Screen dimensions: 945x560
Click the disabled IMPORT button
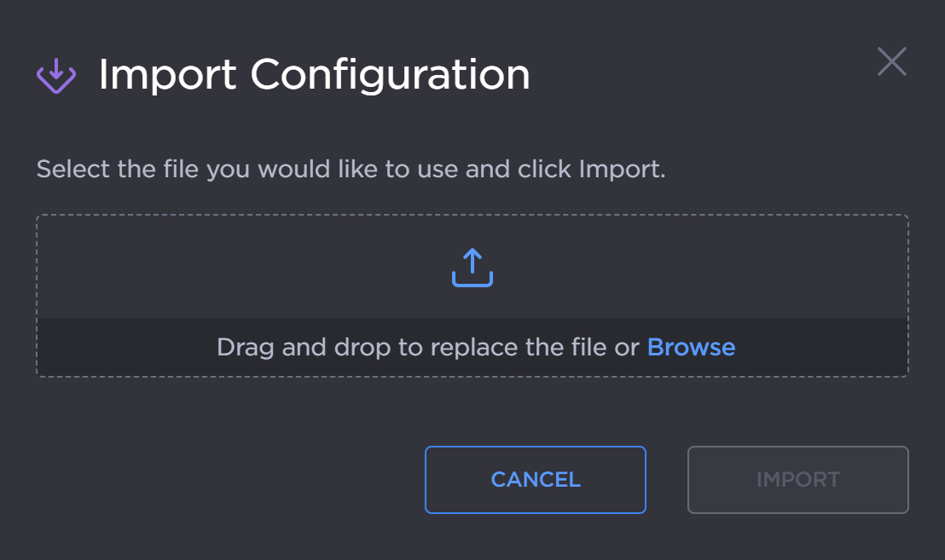coord(797,480)
